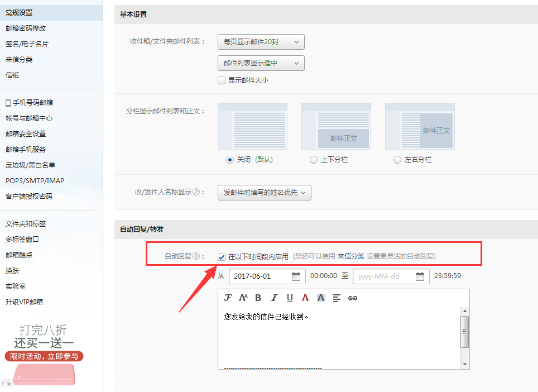Open calendar picker for end date field
538x392 pixels.
click(420, 276)
